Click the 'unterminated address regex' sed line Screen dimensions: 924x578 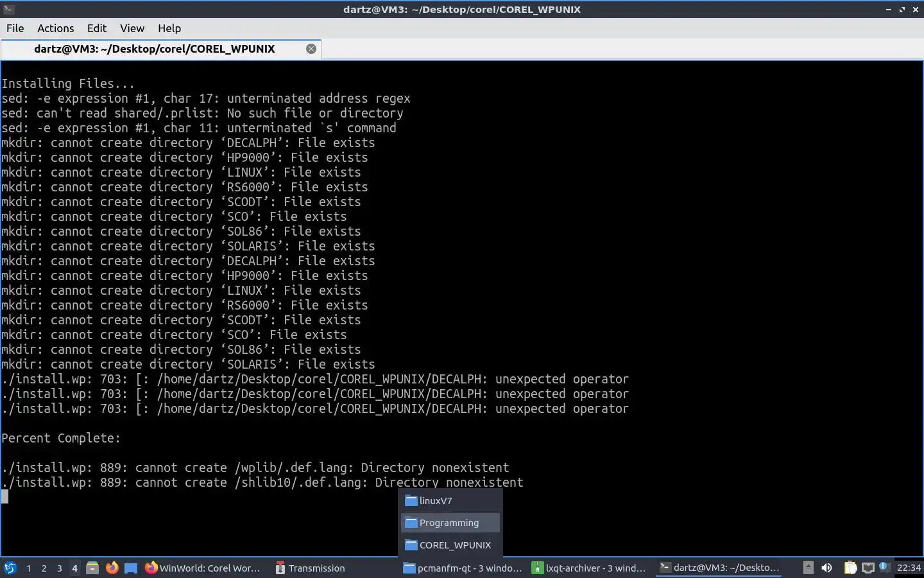(206, 98)
